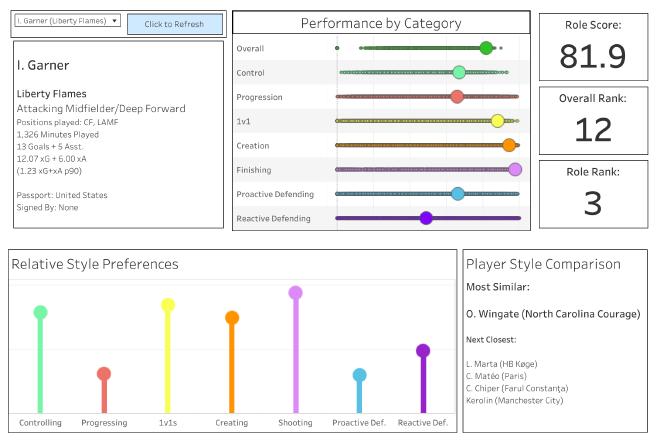Select the Proactive Def. lollipop marker

[359, 375]
